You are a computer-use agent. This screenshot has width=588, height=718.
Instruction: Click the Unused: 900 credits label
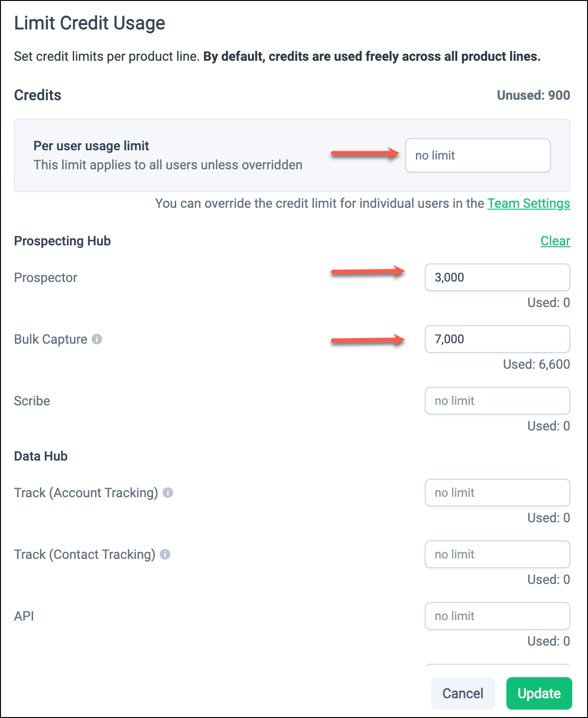(533, 95)
